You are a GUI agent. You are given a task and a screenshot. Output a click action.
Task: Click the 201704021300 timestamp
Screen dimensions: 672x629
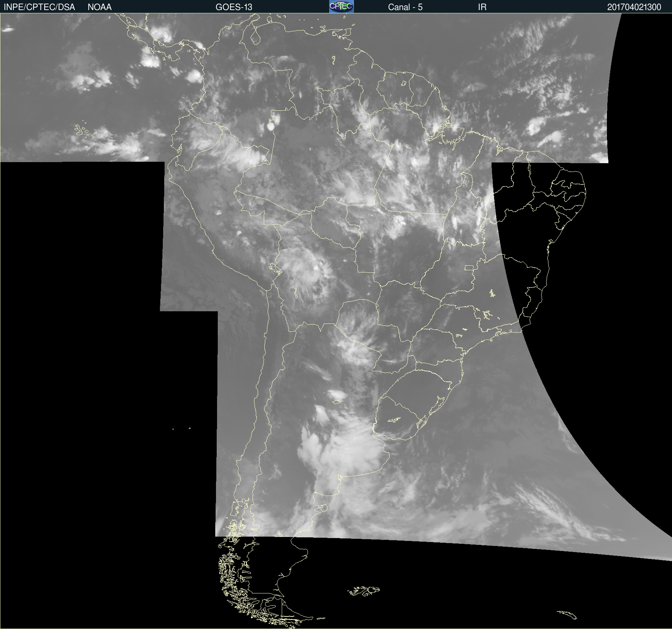(634, 7)
